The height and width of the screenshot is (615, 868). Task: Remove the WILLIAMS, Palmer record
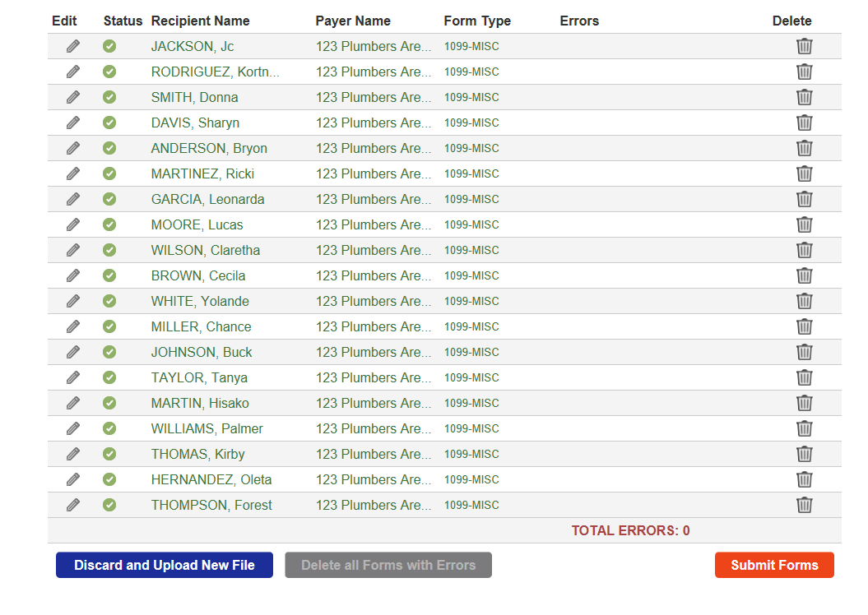pos(805,428)
